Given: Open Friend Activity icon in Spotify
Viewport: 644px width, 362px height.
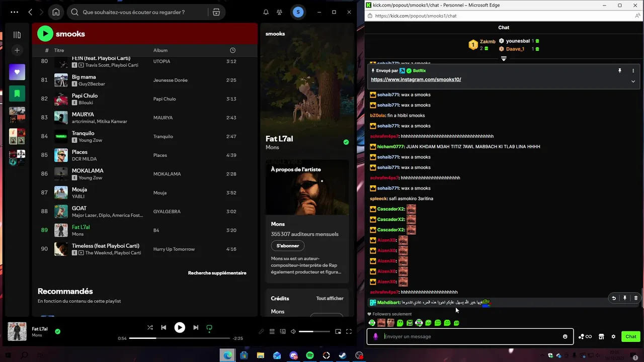Looking at the screenshot, I should (x=280, y=12).
